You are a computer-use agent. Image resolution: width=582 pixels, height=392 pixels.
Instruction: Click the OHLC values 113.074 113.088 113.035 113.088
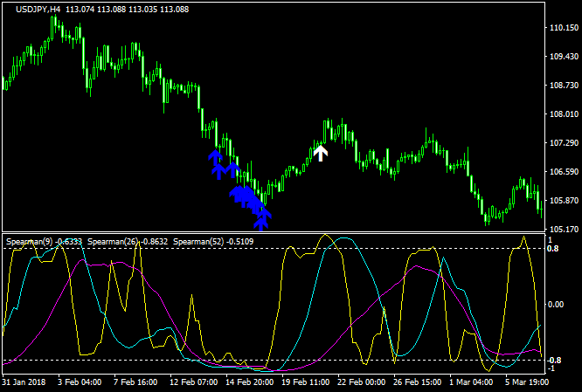pos(128,9)
